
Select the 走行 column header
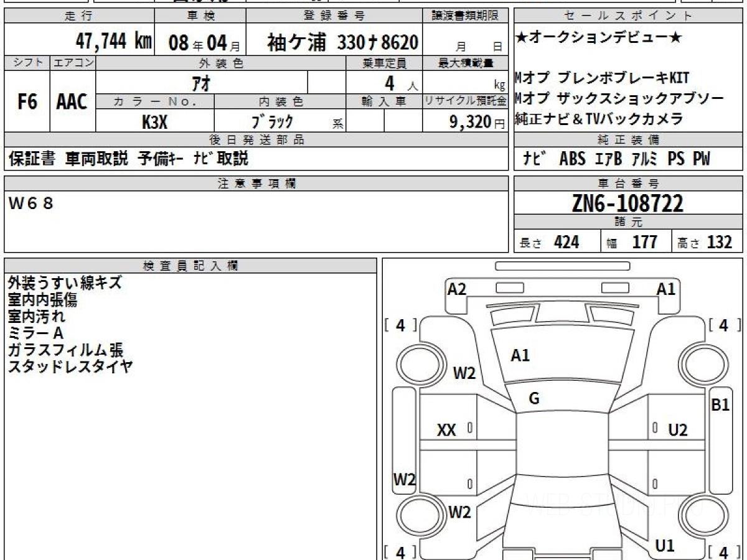coord(79,16)
